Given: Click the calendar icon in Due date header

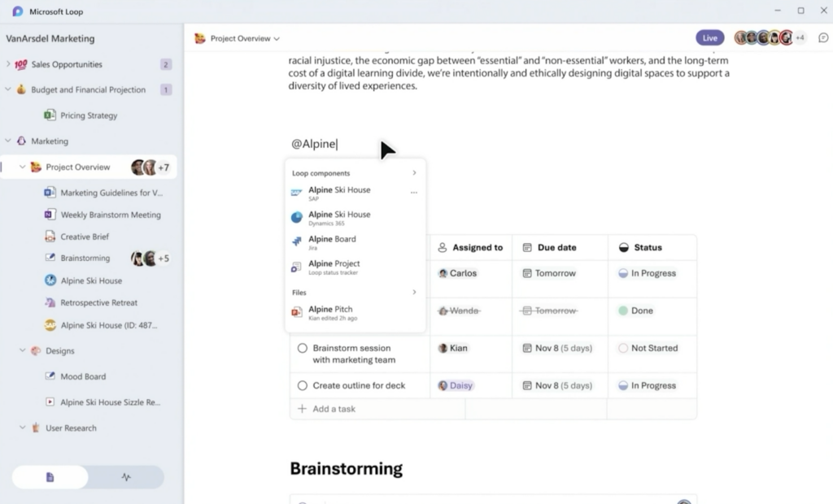Looking at the screenshot, I should pyautogui.click(x=527, y=247).
